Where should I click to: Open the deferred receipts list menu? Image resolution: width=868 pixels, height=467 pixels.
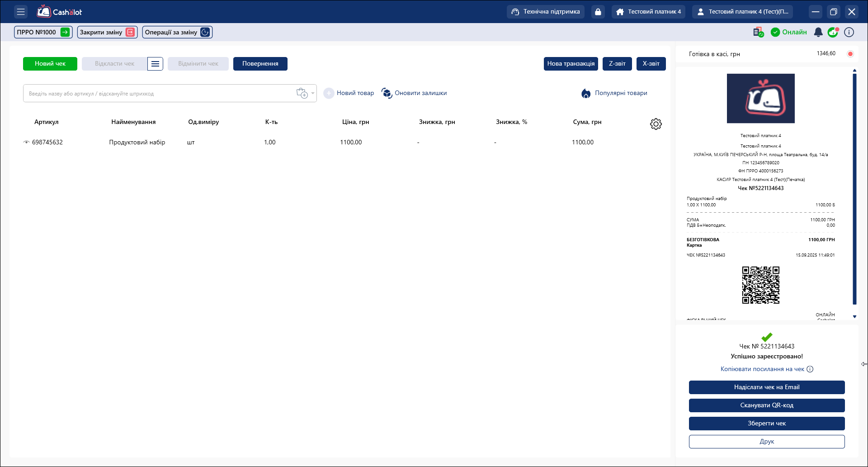[x=155, y=64]
